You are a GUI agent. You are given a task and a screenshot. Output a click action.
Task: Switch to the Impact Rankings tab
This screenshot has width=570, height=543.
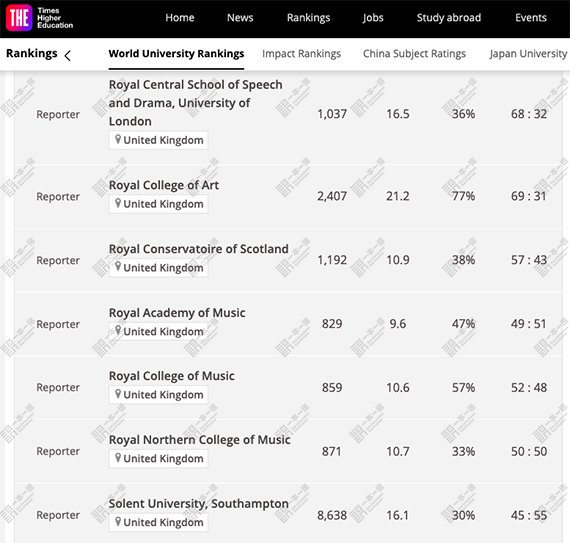(301, 53)
